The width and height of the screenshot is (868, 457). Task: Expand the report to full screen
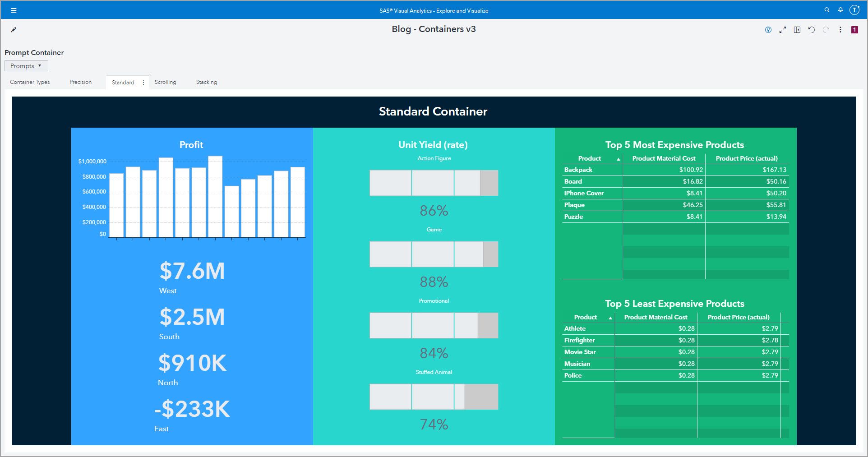point(783,29)
